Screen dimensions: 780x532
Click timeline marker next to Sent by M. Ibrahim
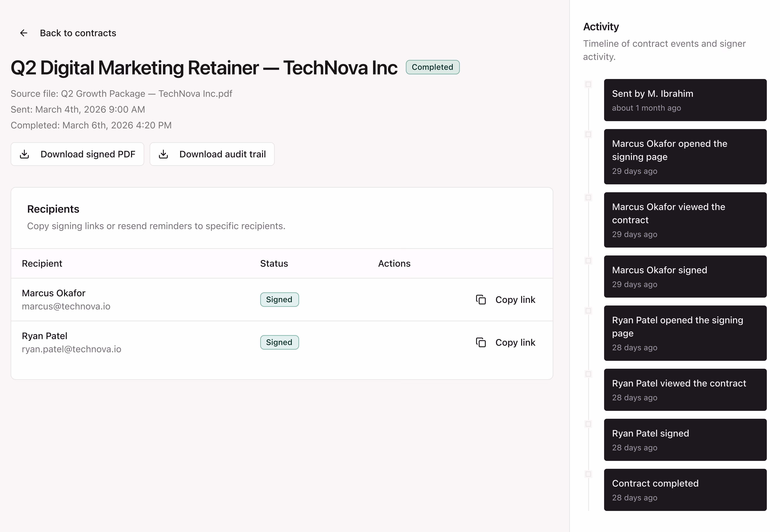pyautogui.click(x=588, y=84)
